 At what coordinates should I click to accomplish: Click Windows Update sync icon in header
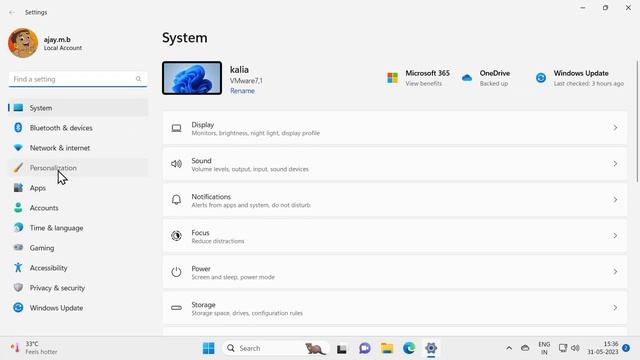541,78
